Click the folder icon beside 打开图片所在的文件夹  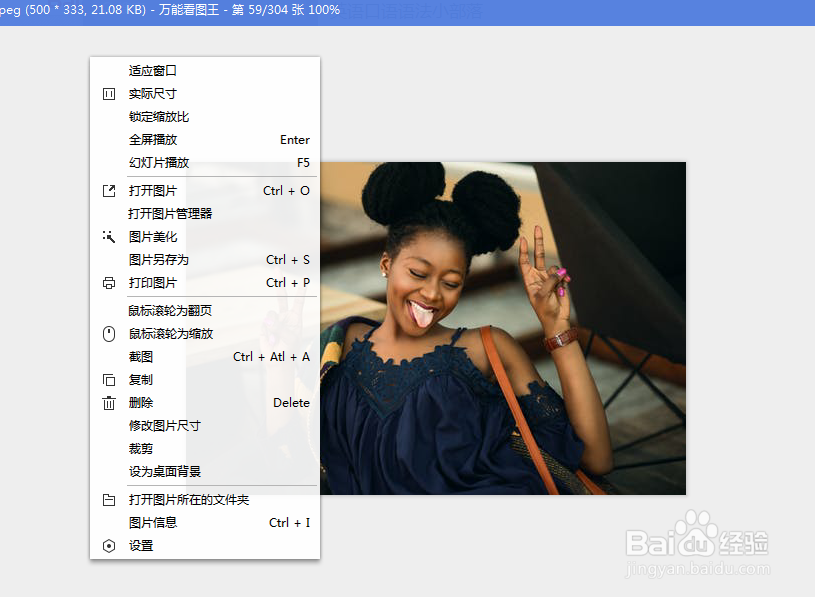[x=110, y=499]
